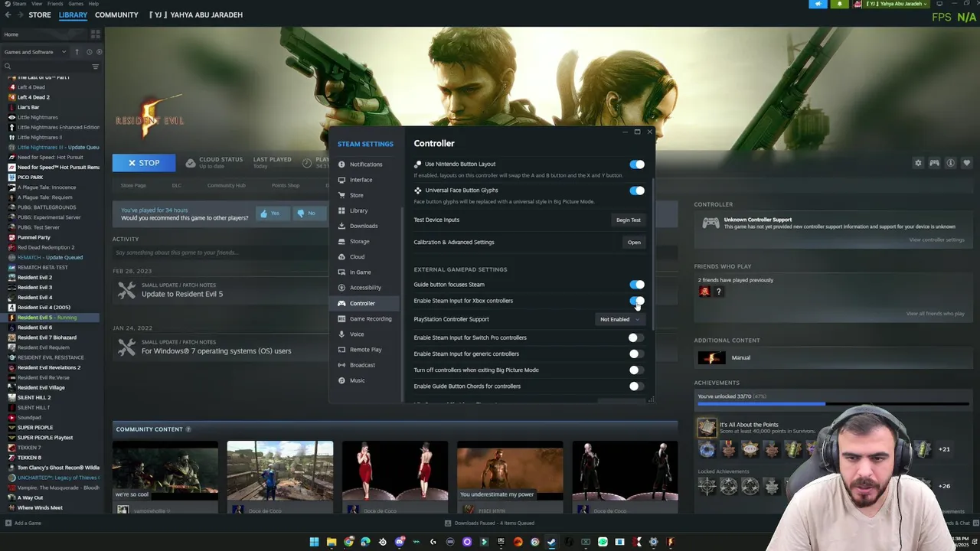980x551 pixels.
Task: Toggle Use Nintendo Button Layout switch
Action: coord(637,165)
